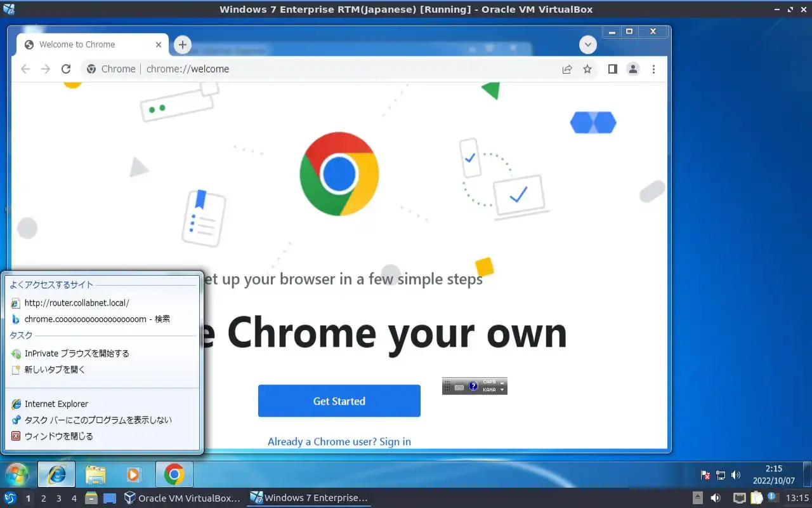Select タスク バーにこのプログラムを表示しない

pos(102,420)
